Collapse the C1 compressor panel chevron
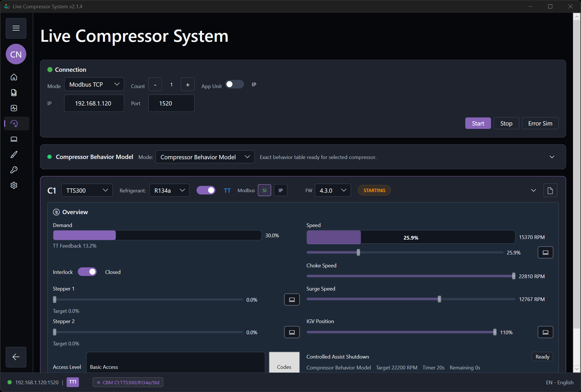 533,190
